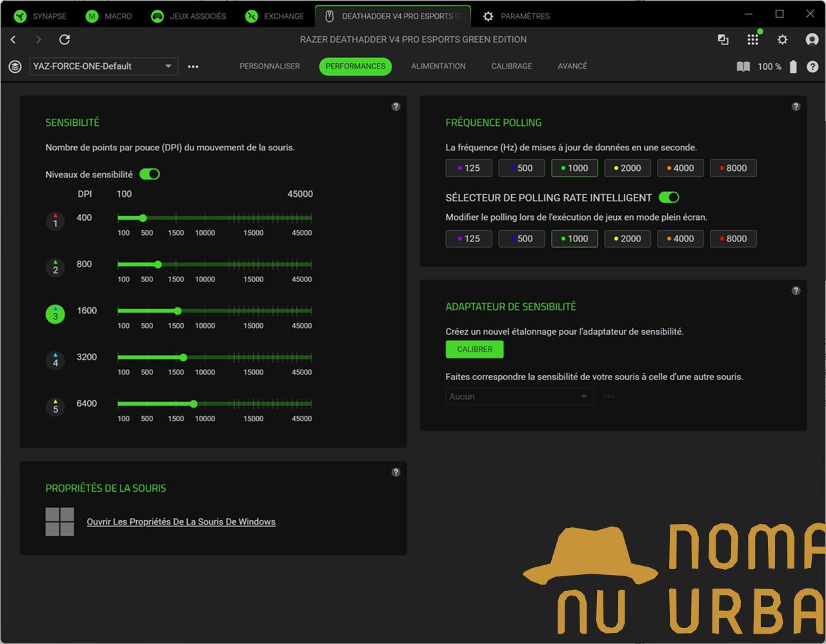Check battery status via battery icon
Viewport: 826px width, 644px height.
(x=793, y=66)
